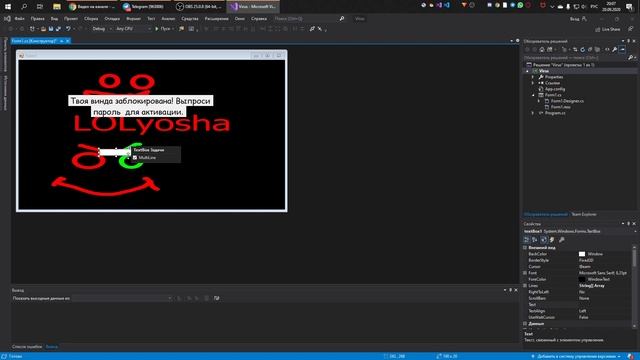Click the Save All toolbar icon
Image resolution: width=640 pixels, height=360 pixels.
click(x=58, y=29)
